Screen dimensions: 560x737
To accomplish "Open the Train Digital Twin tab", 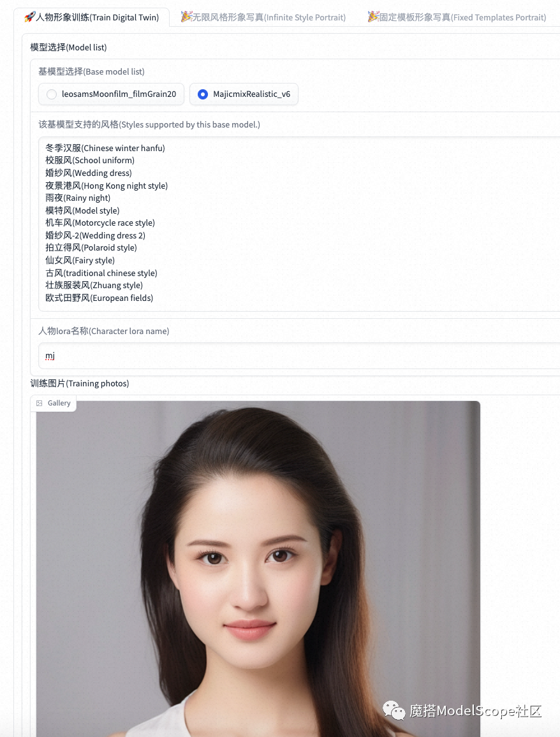I will [x=91, y=17].
